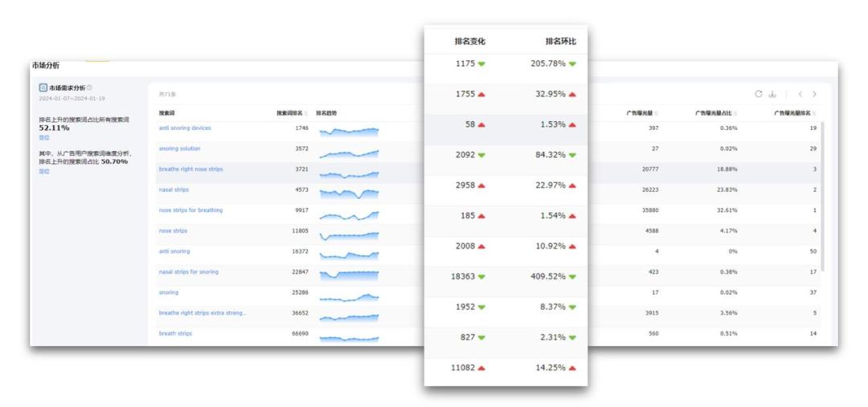Viewport: 868px width, 407px height.
Task: Click rank change value 18363
Action: click(464, 276)
